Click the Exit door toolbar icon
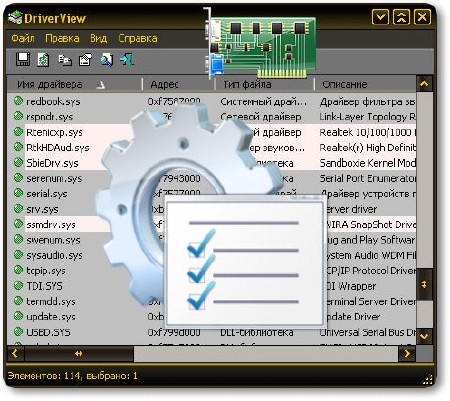 click(127, 60)
